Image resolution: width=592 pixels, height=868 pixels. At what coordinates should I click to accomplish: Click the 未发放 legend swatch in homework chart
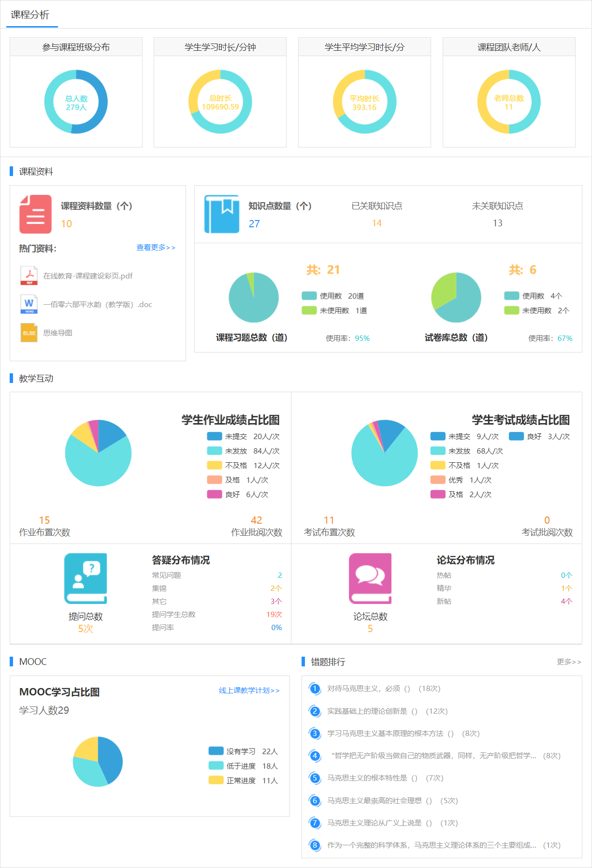pos(214,451)
